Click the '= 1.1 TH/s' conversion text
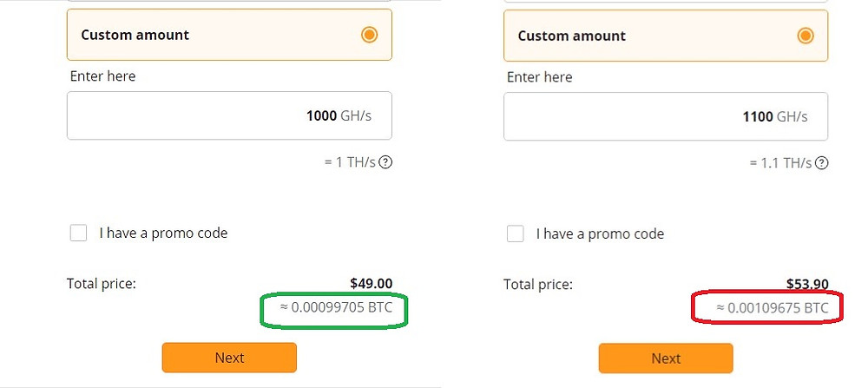Image resolution: width=868 pixels, height=388 pixels. pos(781,163)
